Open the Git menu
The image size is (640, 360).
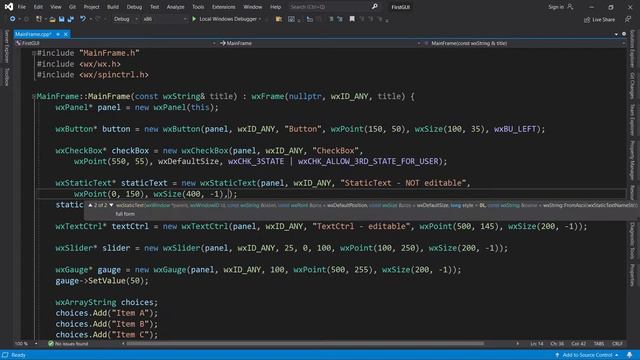[72, 7]
